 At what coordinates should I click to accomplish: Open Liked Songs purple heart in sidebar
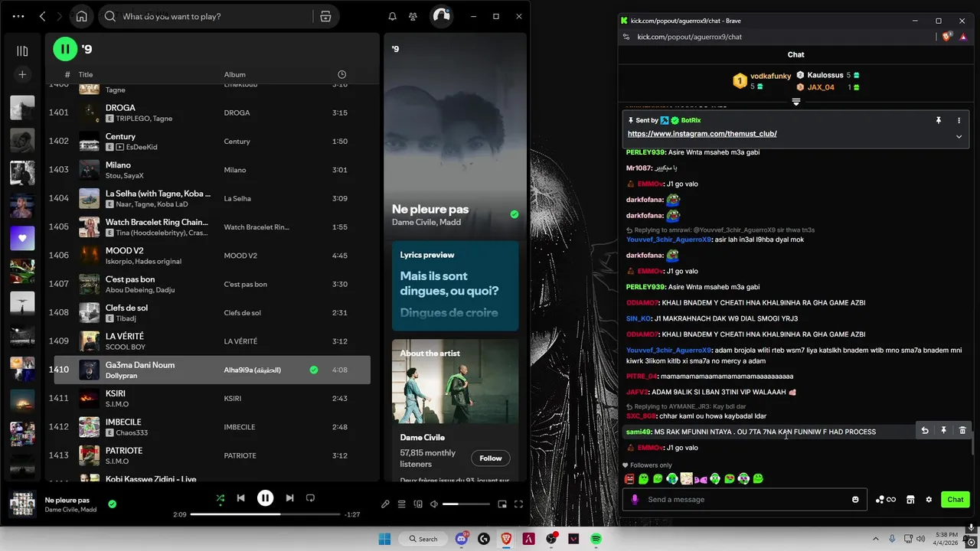[22, 238]
